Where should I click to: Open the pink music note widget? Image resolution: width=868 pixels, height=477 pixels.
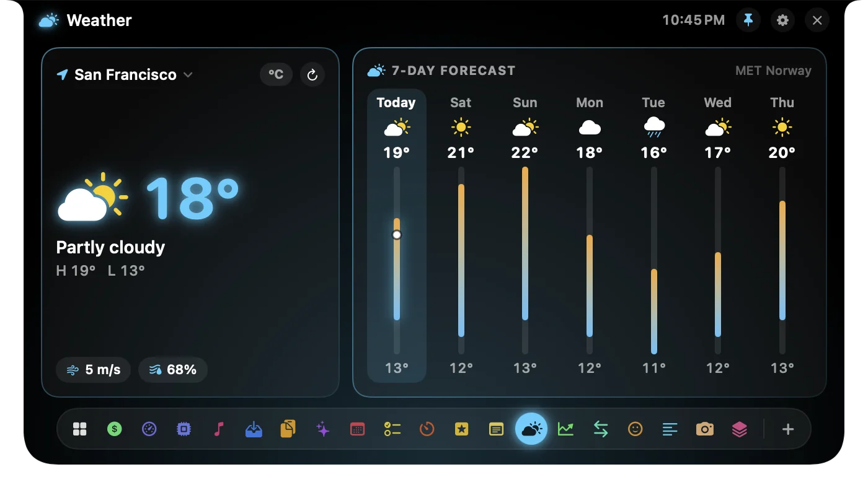click(x=218, y=429)
